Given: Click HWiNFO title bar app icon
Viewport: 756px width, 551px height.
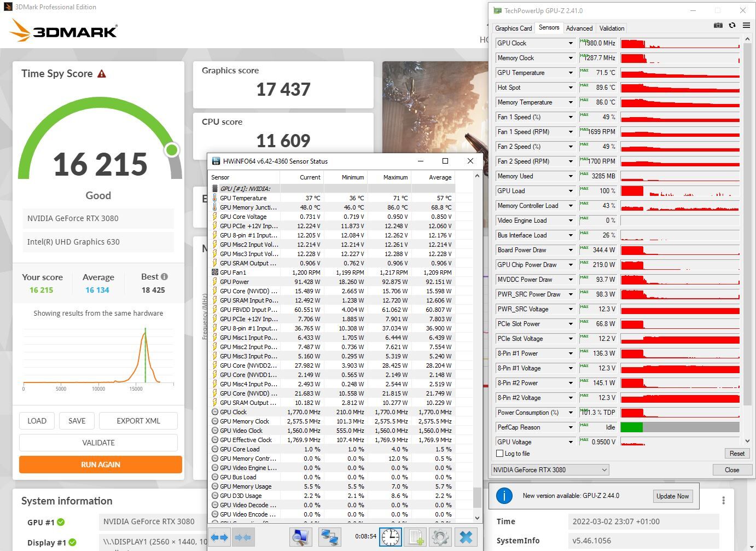Looking at the screenshot, I should pos(216,161).
